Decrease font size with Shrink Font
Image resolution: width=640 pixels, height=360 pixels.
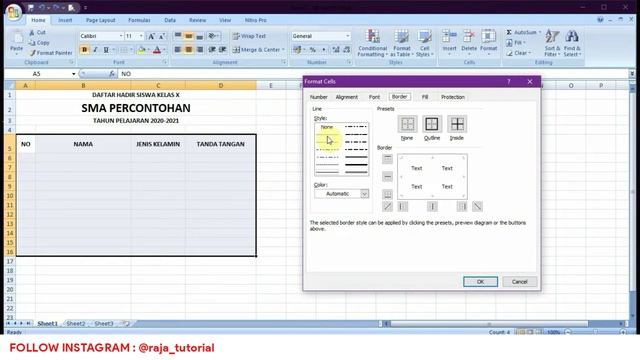pos(162,36)
